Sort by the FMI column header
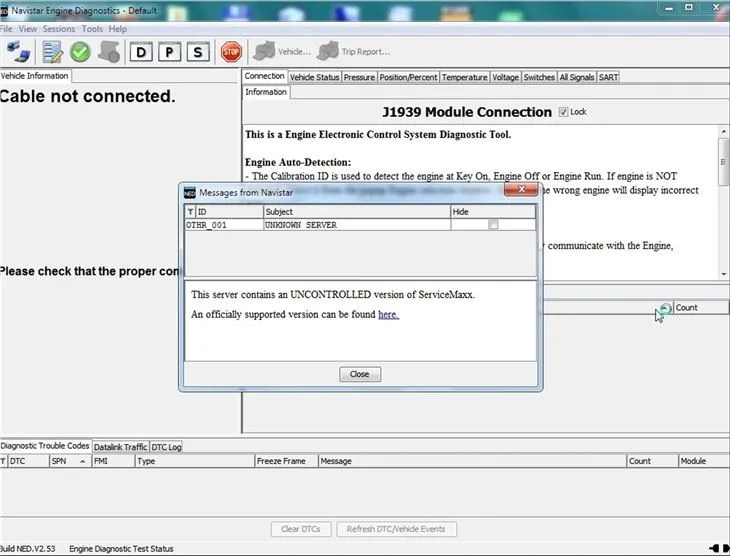Screen dimensions: 730x556 (x=113, y=461)
